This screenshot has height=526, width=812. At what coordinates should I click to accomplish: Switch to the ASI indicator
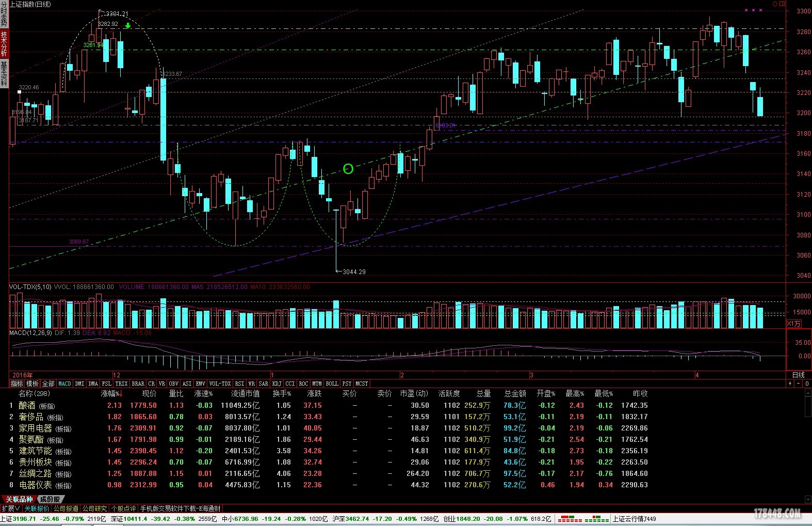pos(187,384)
